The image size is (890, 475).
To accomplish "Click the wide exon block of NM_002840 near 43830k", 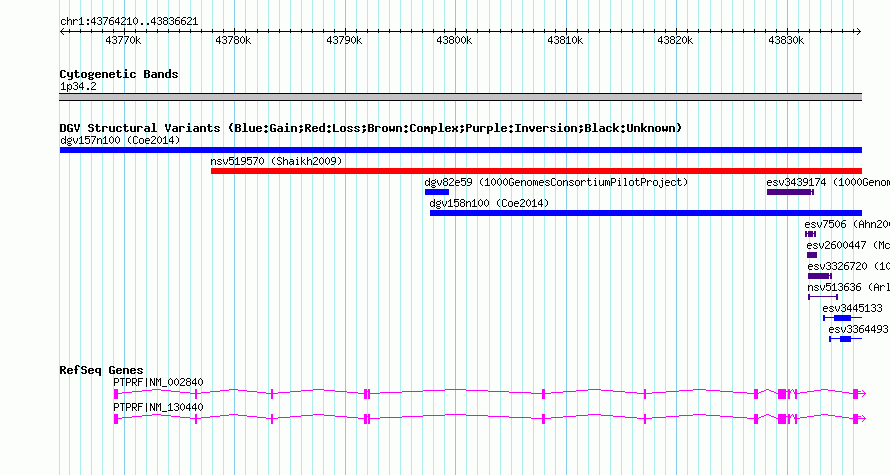I will coord(782,394).
